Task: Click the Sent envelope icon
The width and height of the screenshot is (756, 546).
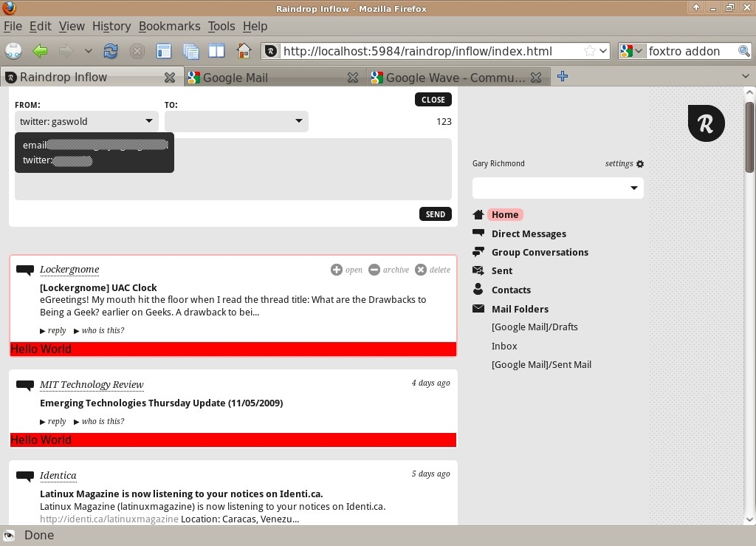Action: click(478, 270)
